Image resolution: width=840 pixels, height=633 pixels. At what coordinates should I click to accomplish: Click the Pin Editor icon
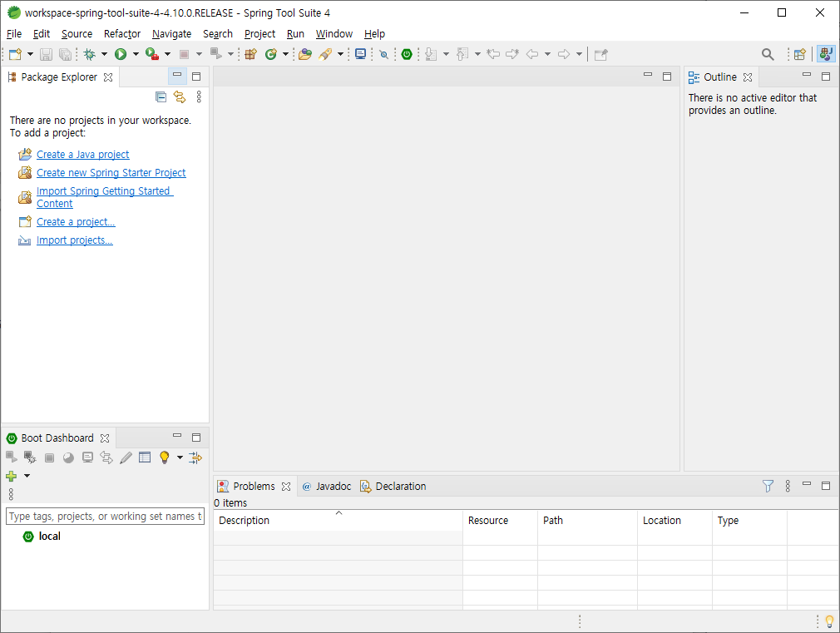click(601, 54)
